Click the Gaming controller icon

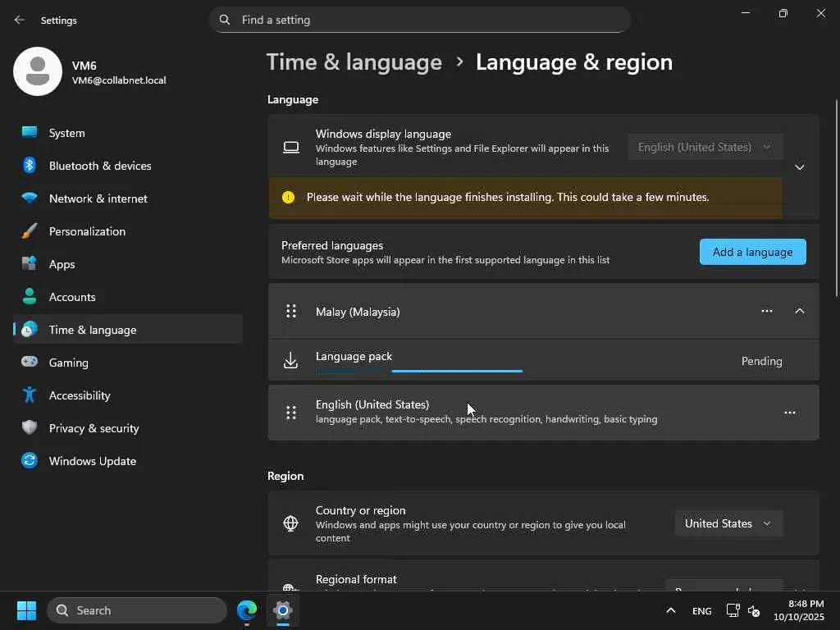[x=30, y=362]
